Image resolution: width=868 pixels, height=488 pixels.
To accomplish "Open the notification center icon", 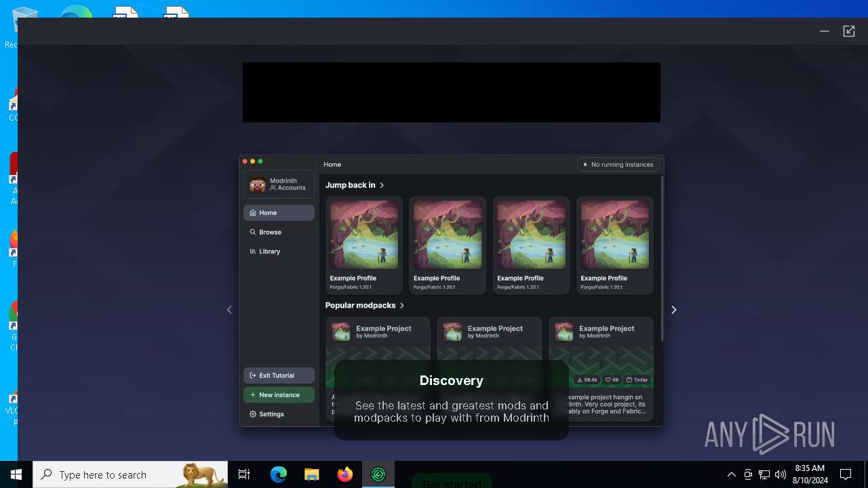I will pos(846,474).
